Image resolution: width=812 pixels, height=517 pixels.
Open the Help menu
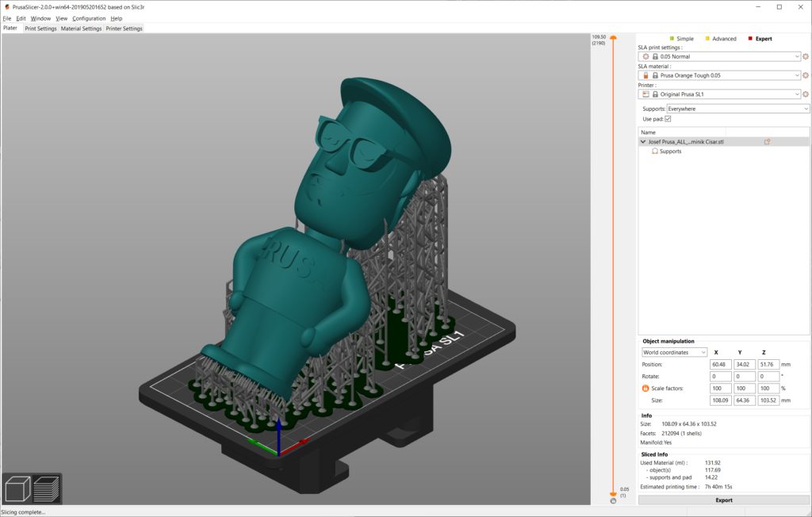[117, 18]
